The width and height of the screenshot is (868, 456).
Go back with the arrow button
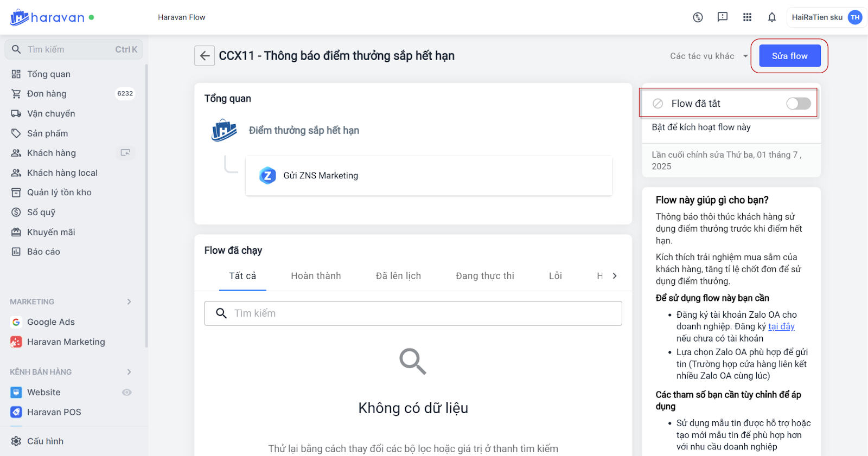205,55
